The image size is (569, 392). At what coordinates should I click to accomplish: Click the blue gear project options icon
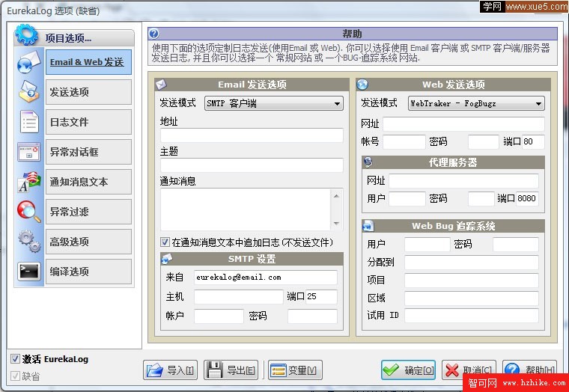(x=26, y=35)
